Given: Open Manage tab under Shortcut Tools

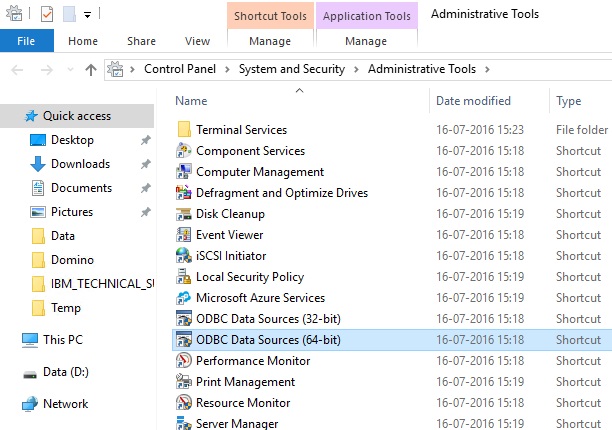Looking at the screenshot, I should (x=270, y=41).
